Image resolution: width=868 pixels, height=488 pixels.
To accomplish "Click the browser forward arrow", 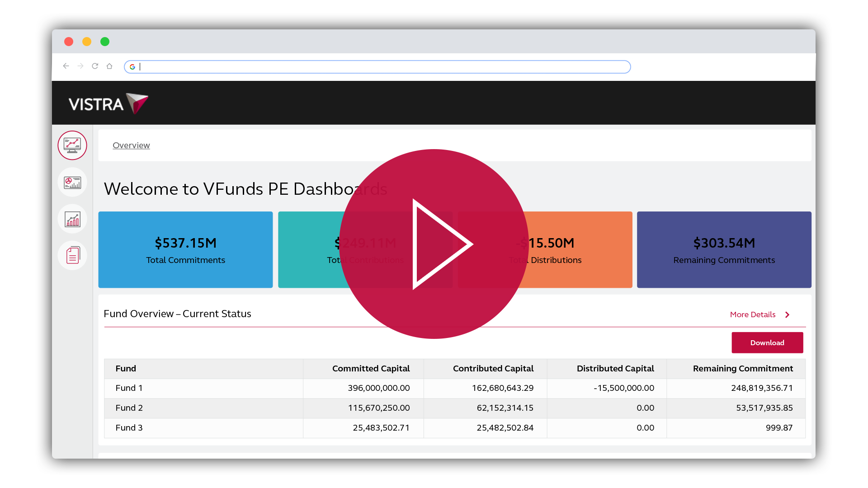I will [80, 66].
